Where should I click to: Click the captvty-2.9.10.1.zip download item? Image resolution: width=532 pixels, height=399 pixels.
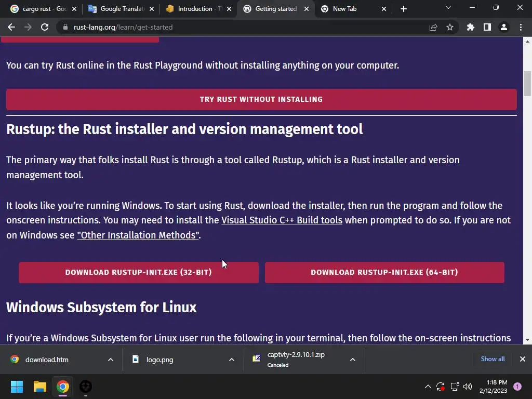click(x=296, y=360)
